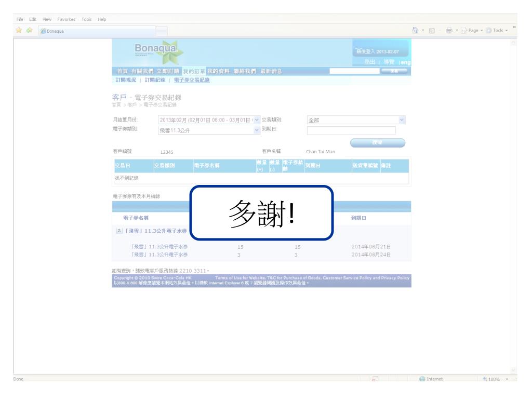Click the 登出 logout link
Viewport: 532px width, 399px height.
370,62
